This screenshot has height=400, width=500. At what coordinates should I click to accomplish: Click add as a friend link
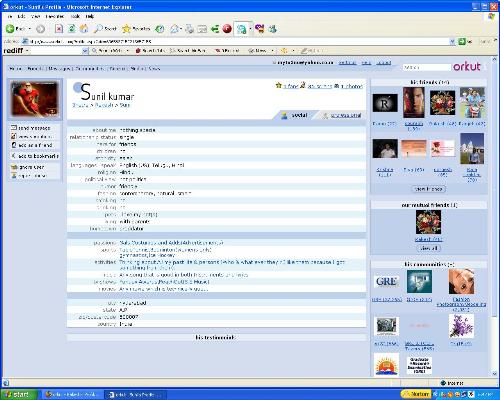click(x=35, y=145)
